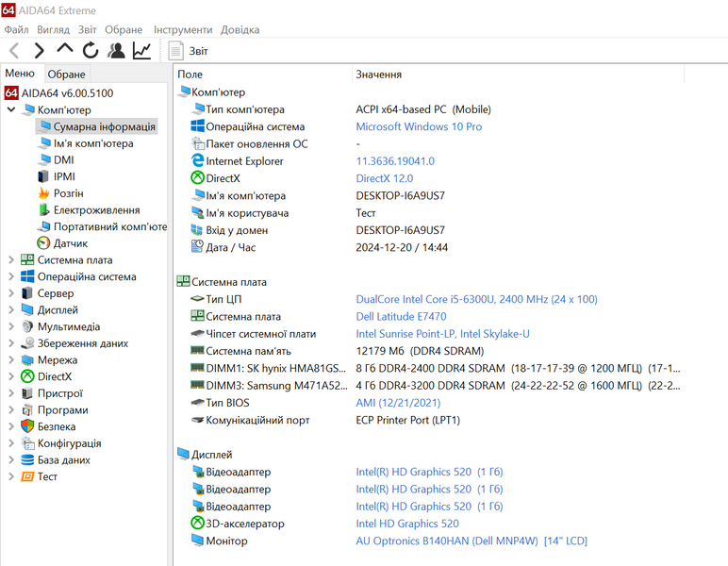Click the Пристрої tree icon
Image resolution: width=728 pixels, height=566 pixels.
pos(27,393)
